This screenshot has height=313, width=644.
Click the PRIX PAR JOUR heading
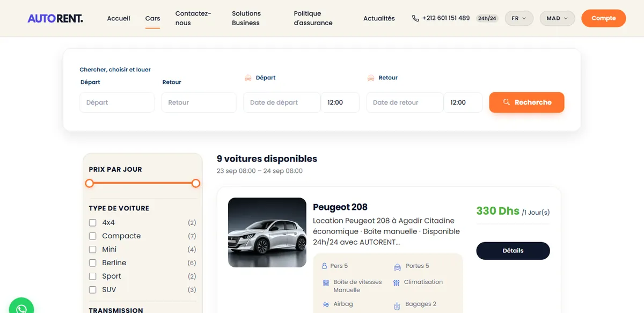pyautogui.click(x=115, y=169)
